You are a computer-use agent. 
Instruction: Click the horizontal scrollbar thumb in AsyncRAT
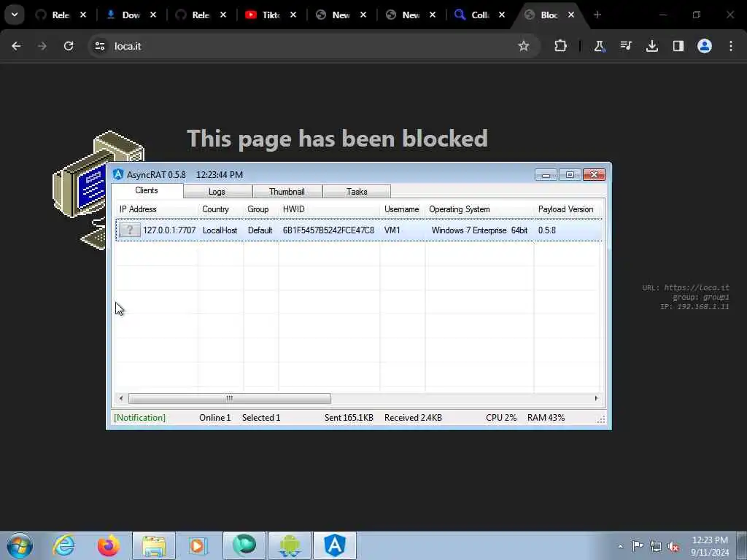(230, 398)
